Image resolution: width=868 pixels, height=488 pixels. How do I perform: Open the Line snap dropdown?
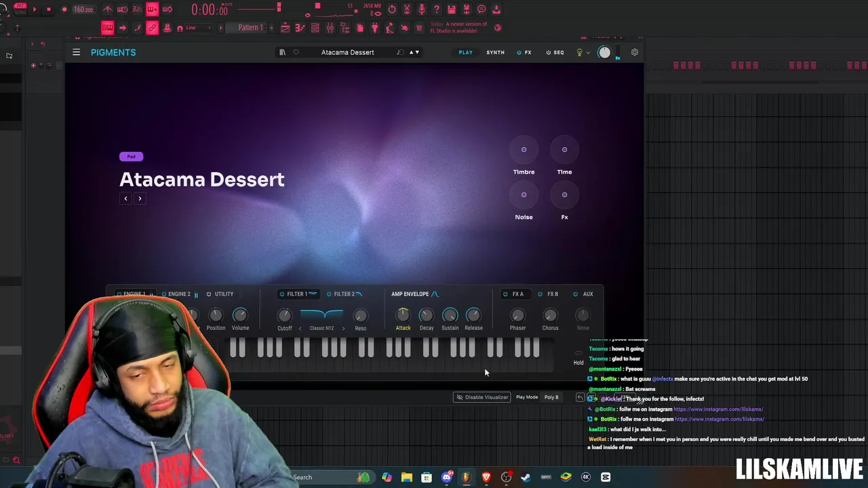point(199,28)
